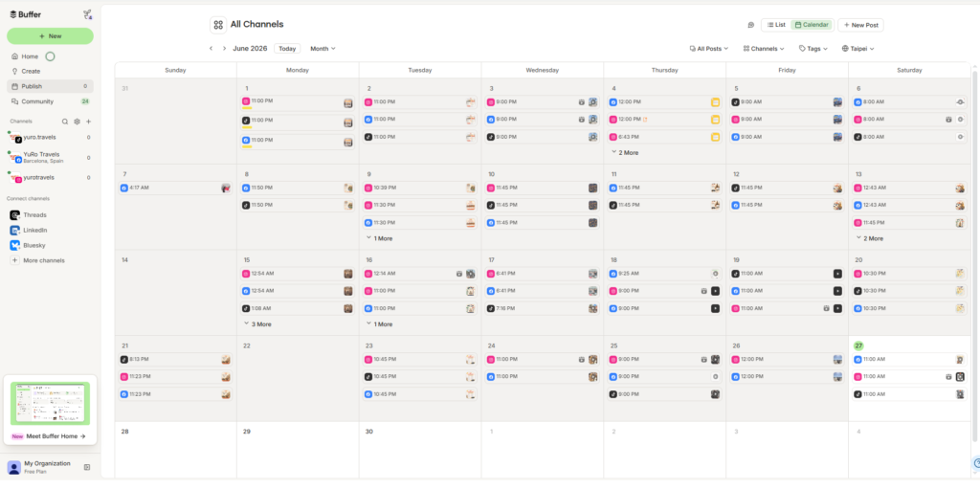Switch to List view
The width and height of the screenshot is (980, 489).
click(775, 25)
